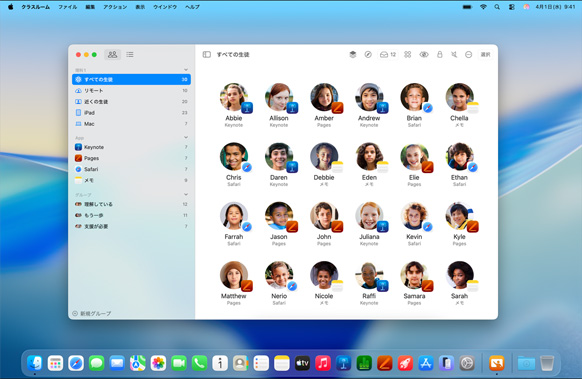Open Numbers from the Dock

(364, 363)
